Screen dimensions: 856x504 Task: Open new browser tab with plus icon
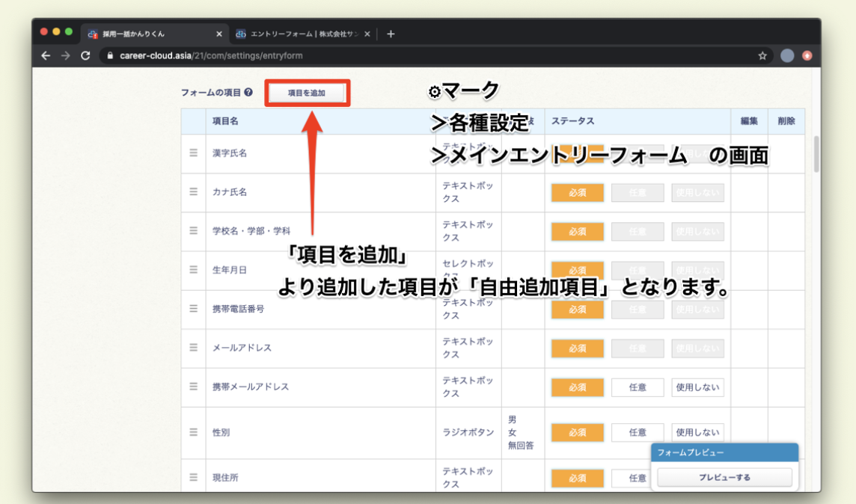[391, 34]
